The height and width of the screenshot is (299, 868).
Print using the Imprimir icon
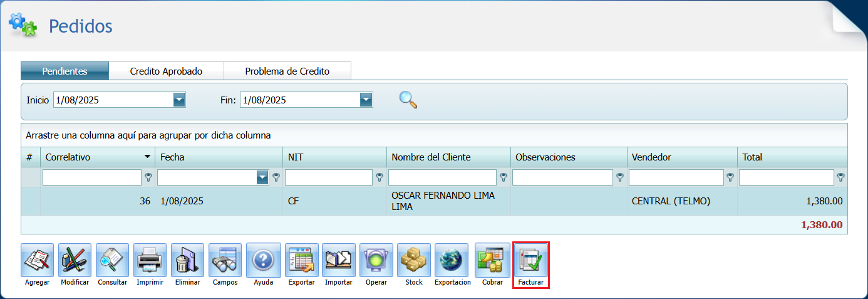pyautogui.click(x=150, y=260)
